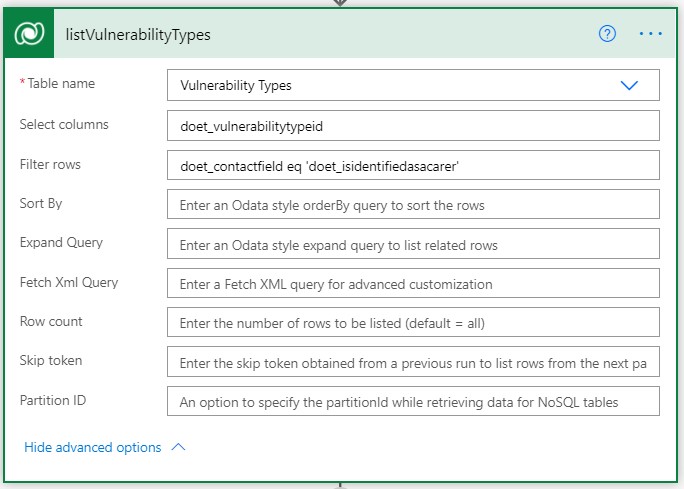Viewport: 684px width, 489px height.
Task: Click the listVulnerabilityTypes action title
Action: (x=139, y=34)
